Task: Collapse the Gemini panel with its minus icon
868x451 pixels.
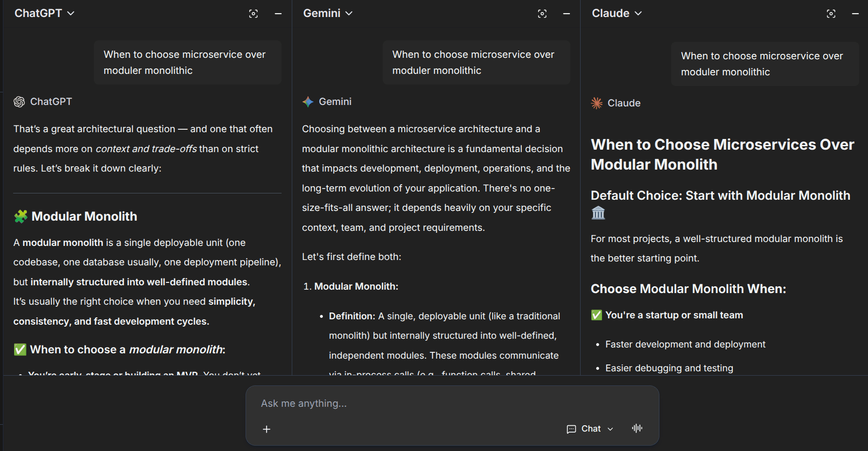Action: pos(567,14)
